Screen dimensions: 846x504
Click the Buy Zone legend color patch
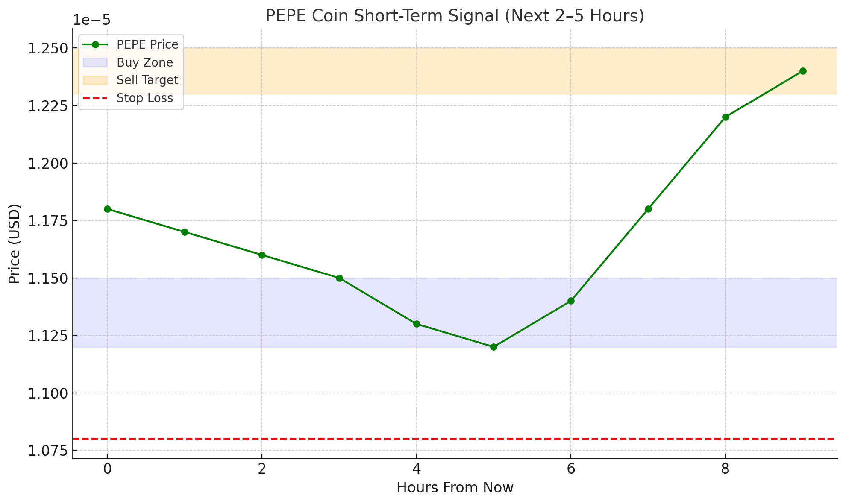(95, 63)
